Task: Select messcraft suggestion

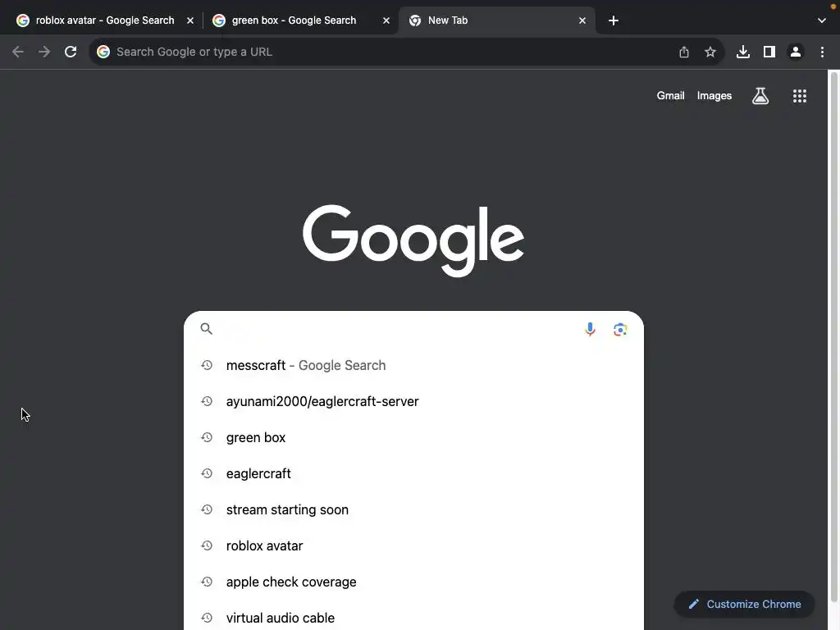Action: pyautogui.click(x=413, y=365)
